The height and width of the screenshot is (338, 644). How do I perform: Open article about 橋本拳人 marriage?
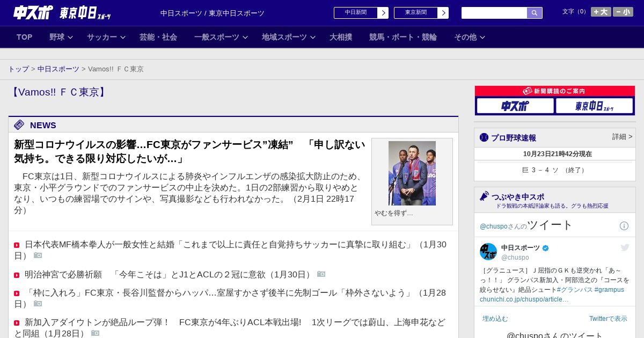pyautogui.click(x=230, y=250)
